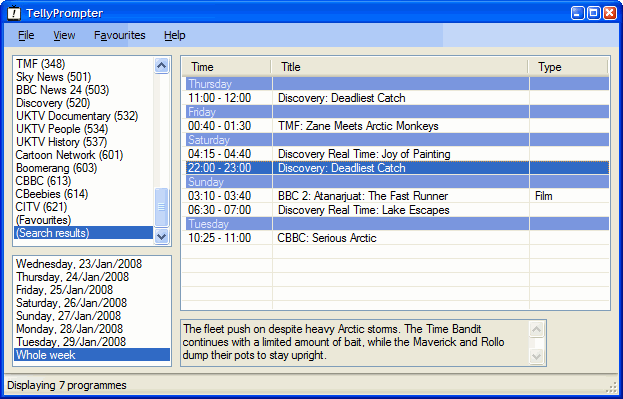Viewport: 623px width, 399px height.
Task: Click the channel list scrollbar thumb
Action: 161,207
